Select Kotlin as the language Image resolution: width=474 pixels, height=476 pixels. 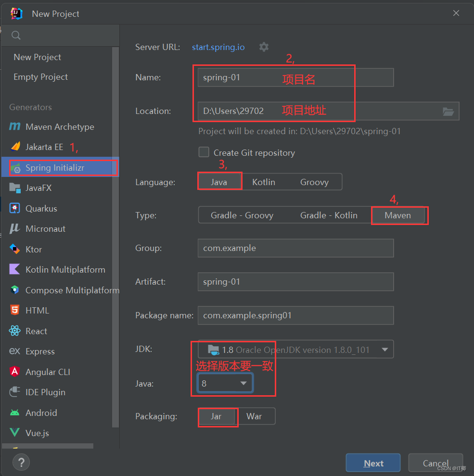[x=263, y=182]
